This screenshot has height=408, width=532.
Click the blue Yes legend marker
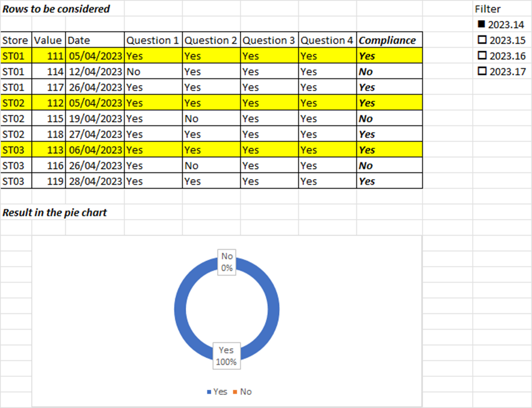coord(209,392)
